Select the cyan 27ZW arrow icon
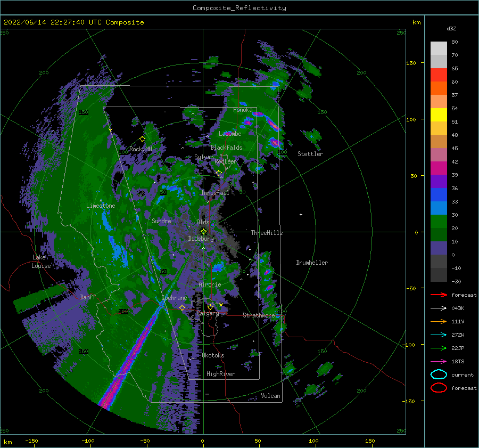Screen dimensions: 479x448 point(439,335)
